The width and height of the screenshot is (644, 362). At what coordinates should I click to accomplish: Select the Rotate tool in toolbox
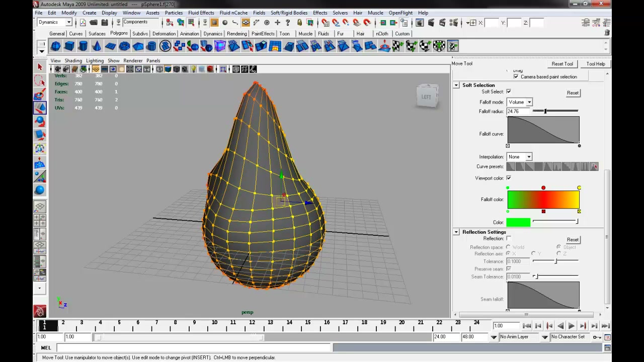pyautogui.click(x=40, y=122)
